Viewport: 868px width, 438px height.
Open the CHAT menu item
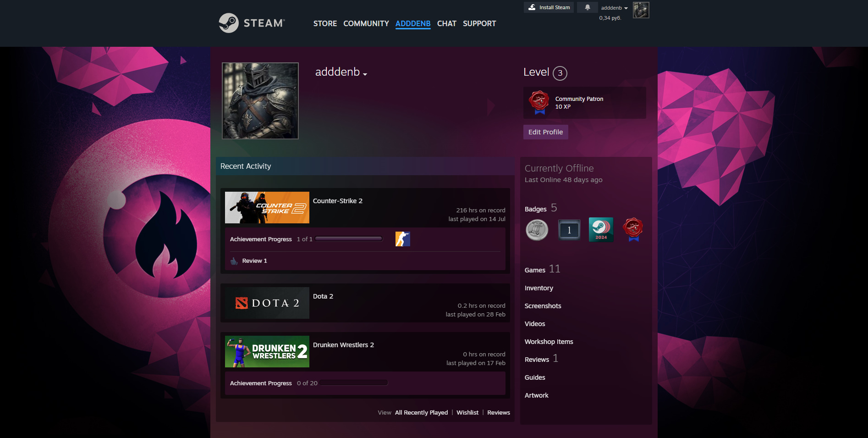(446, 23)
